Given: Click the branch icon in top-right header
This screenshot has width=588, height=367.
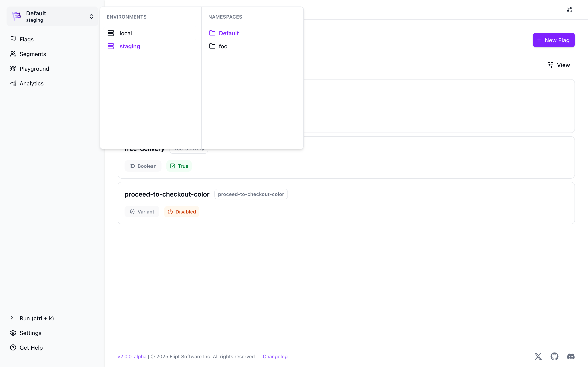Looking at the screenshot, I should 570,10.
